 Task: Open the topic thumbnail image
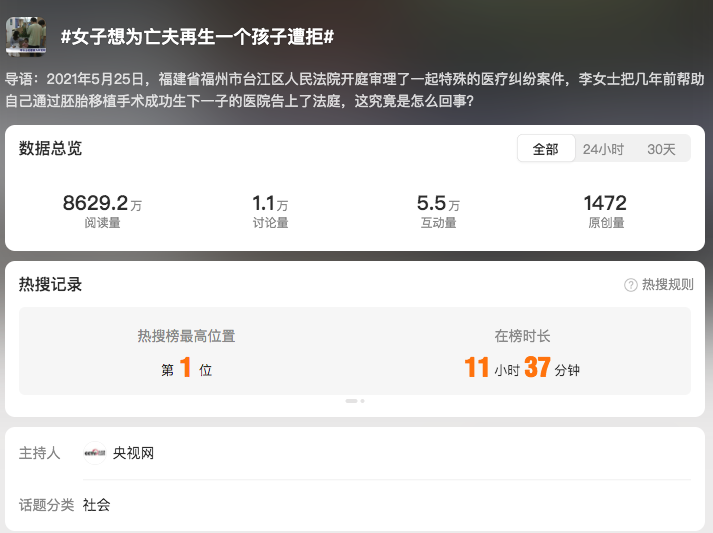coord(26,35)
